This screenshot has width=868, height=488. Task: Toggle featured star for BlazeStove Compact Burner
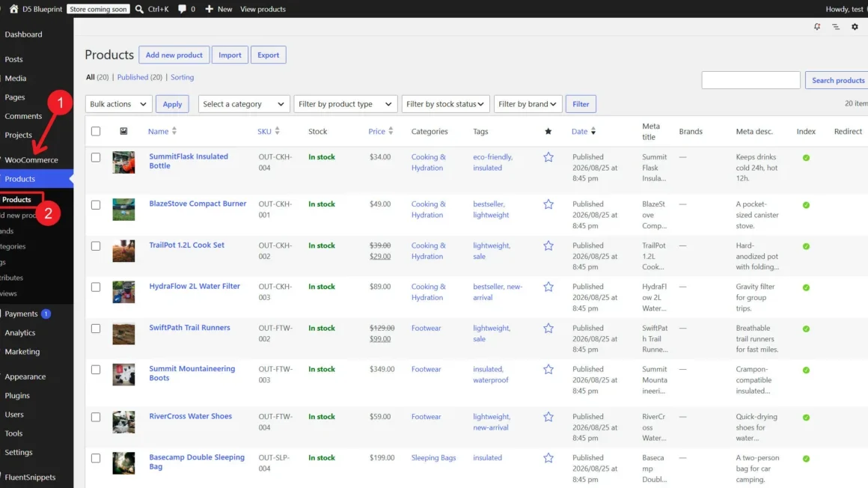click(548, 204)
